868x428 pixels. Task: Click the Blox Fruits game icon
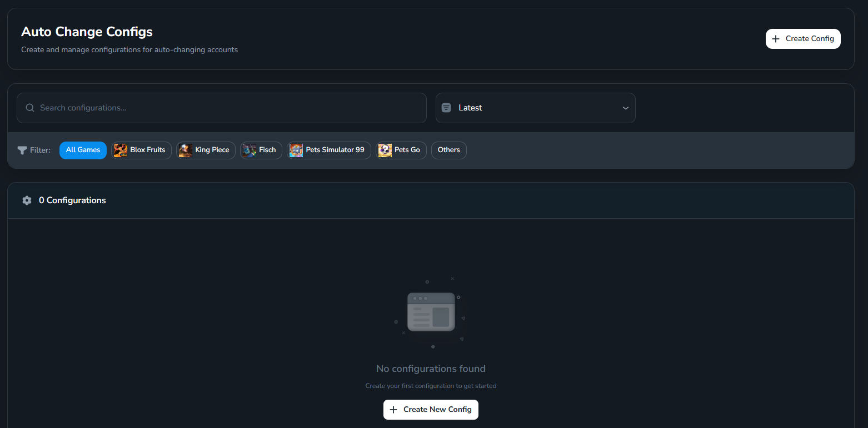(121, 150)
